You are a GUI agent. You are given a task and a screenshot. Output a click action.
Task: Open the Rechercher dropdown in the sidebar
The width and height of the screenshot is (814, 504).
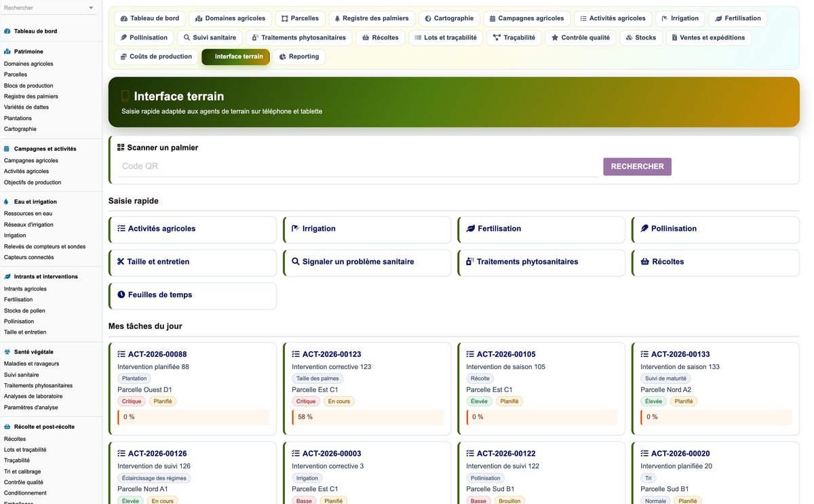tap(49, 8)
